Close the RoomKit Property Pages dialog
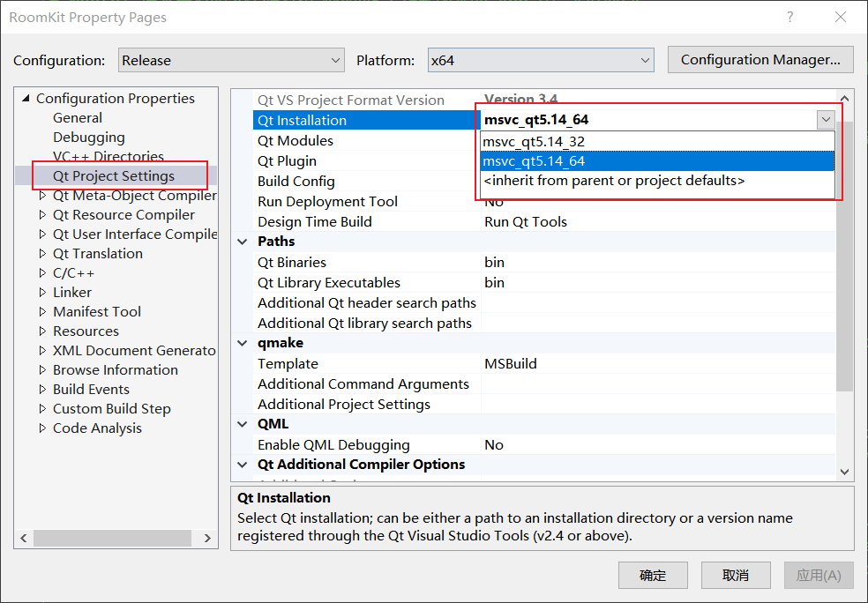This screenshot has height=603, width=868. pos(841,17)
